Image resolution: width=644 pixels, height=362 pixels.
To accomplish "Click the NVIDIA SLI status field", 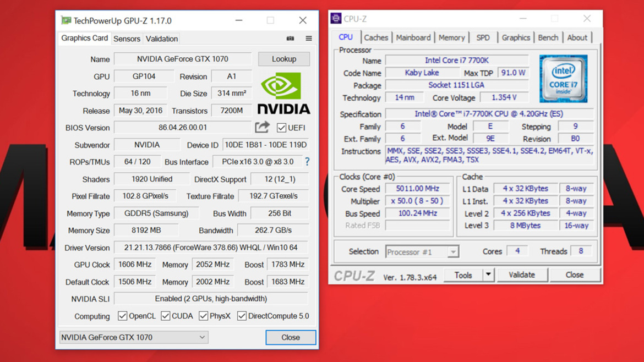I will (x=211, y=298).
